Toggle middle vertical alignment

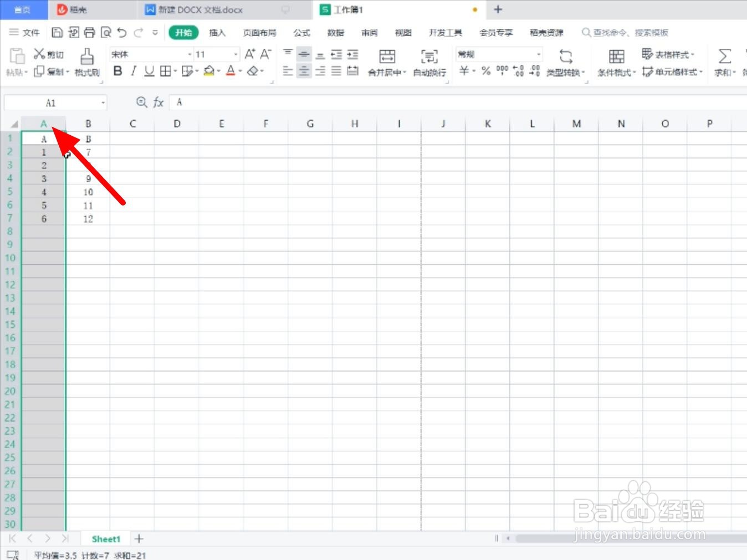point(304,54)
